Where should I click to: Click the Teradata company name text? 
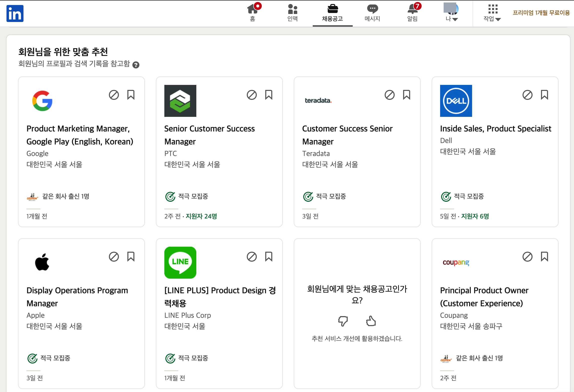click(x=316, y=154)
